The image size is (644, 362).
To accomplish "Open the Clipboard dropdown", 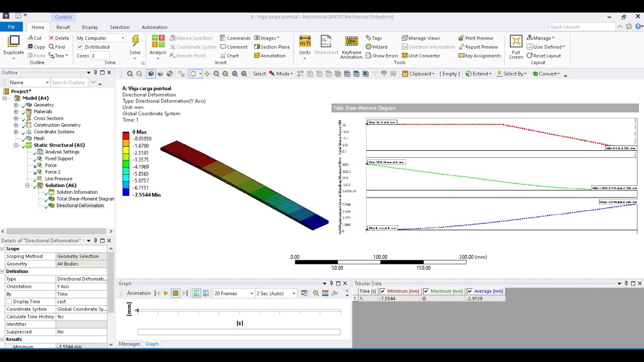I will 419,74.
